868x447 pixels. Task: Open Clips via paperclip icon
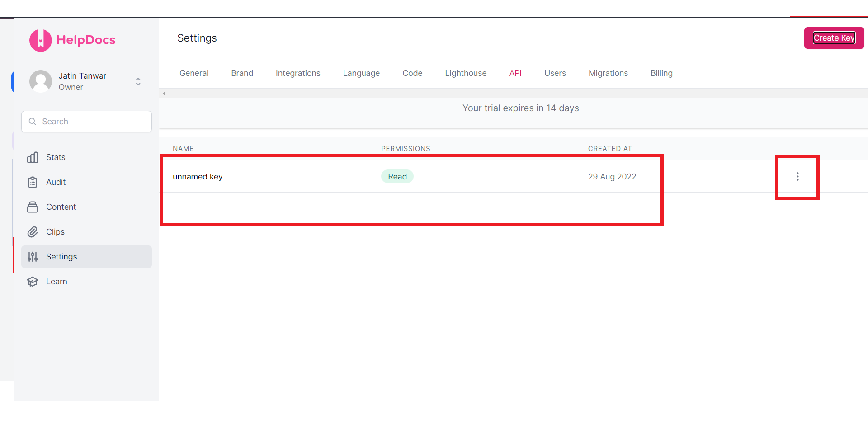pos(33,232)
